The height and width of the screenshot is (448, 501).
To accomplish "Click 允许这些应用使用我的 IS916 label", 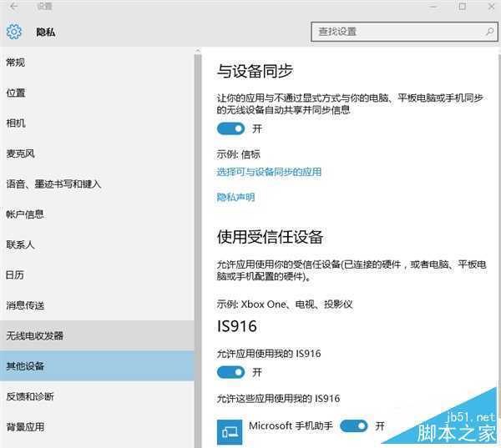I will click(278, 399).
